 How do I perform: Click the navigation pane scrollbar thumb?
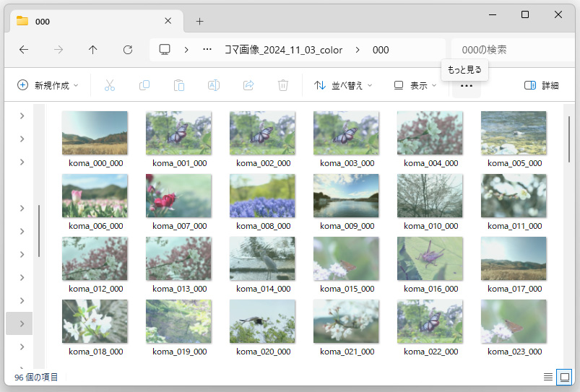(38, 231)
